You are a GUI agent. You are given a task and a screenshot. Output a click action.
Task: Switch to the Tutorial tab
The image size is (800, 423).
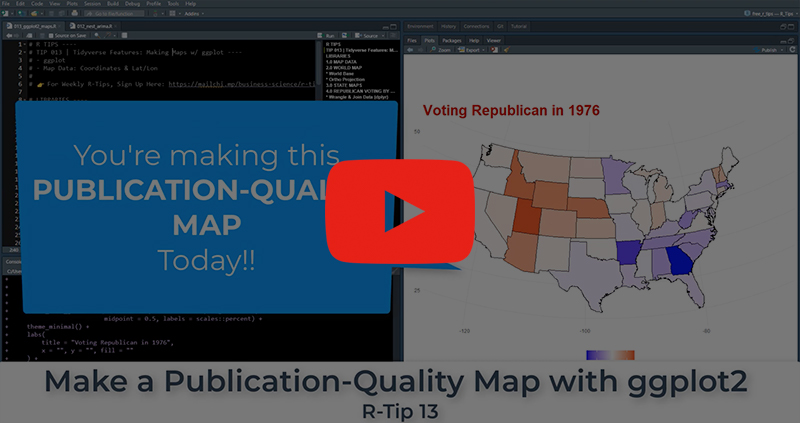[519, 27]
